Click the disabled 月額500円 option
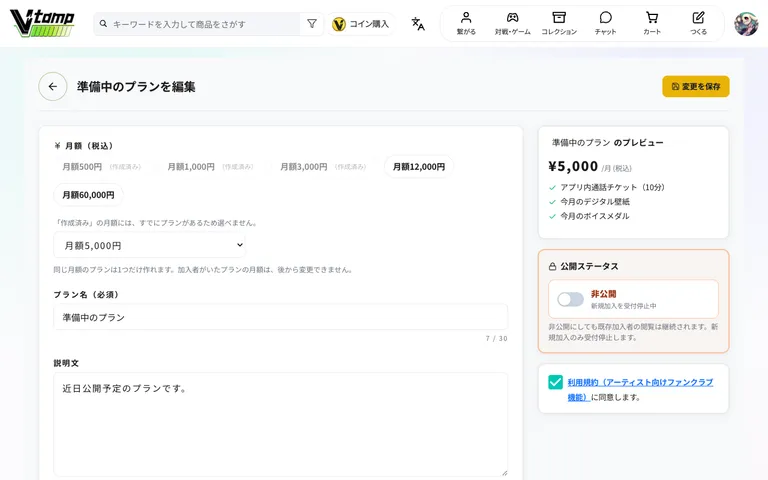This screenshot has width=768, height=480. click(101, 167)
